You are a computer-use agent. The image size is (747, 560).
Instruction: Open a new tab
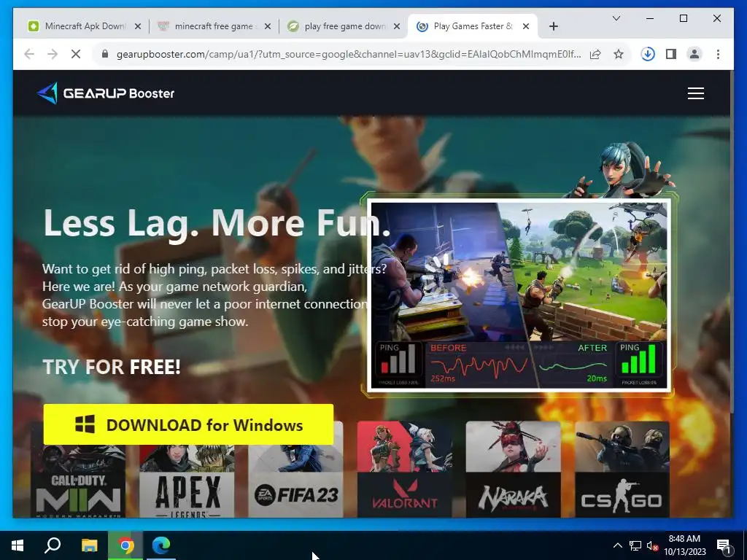click(553, 26)
